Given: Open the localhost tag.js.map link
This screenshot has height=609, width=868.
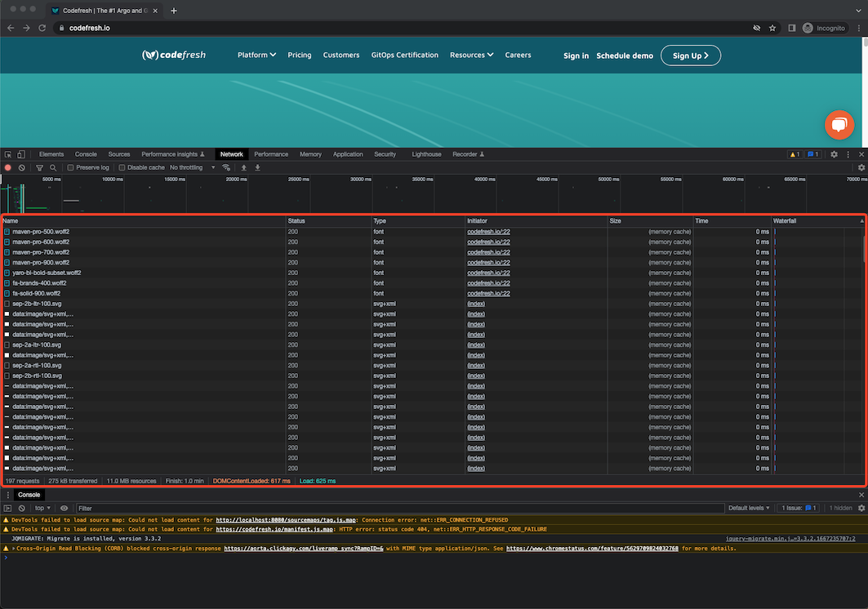Looking at the screenshot, I should (x=286, y=520).
